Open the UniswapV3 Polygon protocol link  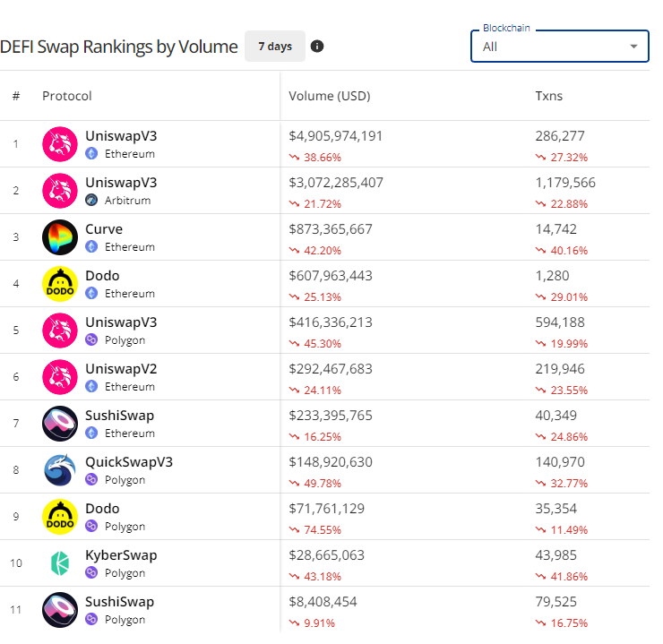[121, 322]
